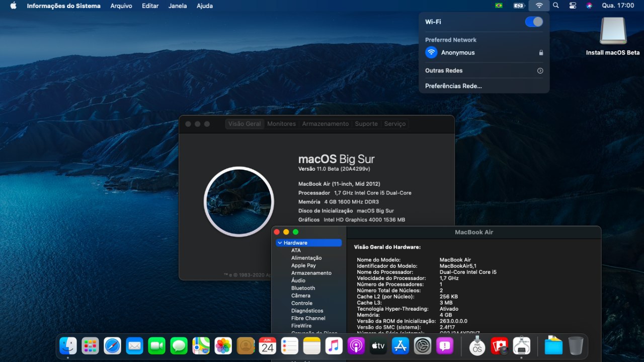The image size is (644, 362).
Task: Open Finder from the Dock
Action: point(68,346)
